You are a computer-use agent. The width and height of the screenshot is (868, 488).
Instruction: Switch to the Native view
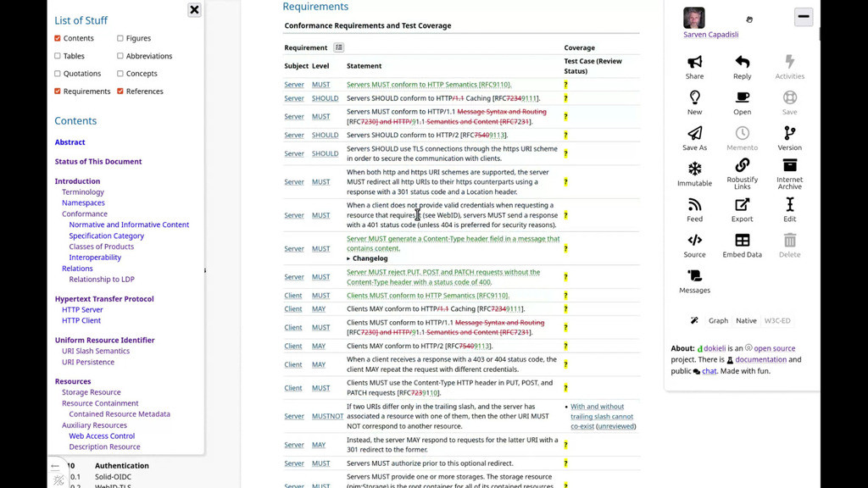pos(746,320)
